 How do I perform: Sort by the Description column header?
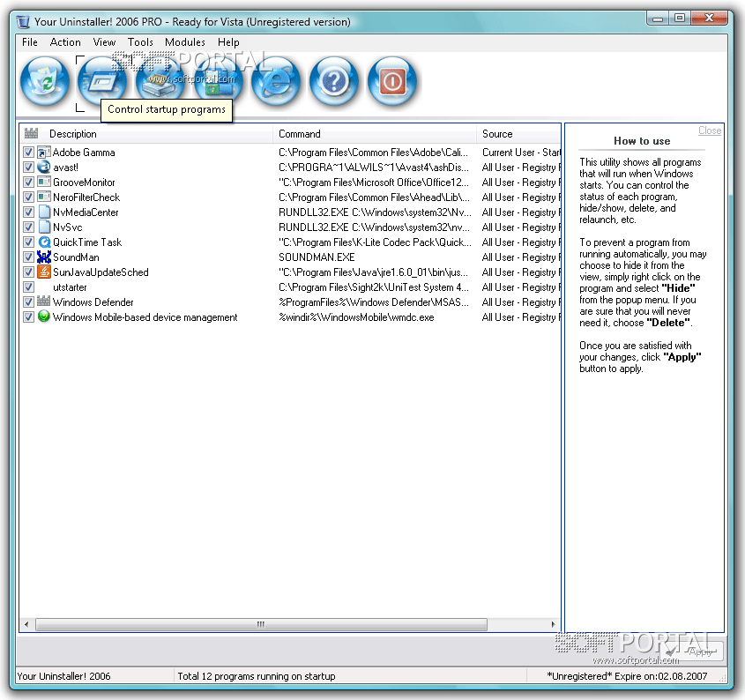tap(146, 134)
